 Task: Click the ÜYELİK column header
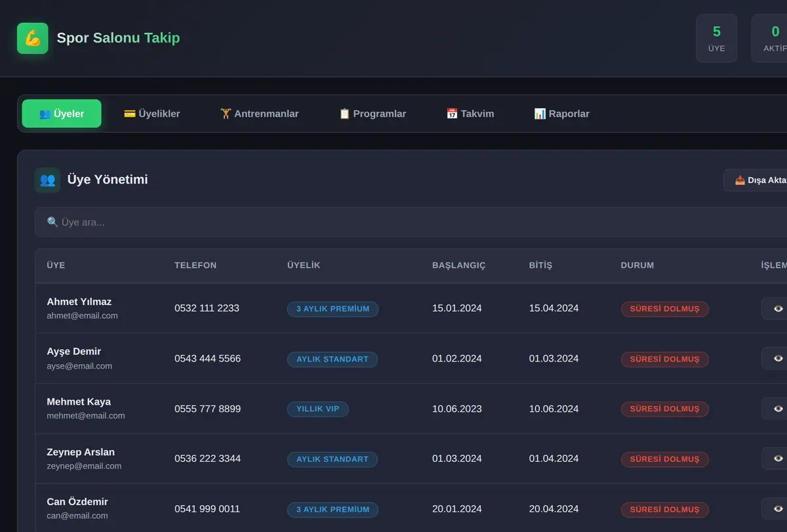pyautogui.click(x=304, y=266)
